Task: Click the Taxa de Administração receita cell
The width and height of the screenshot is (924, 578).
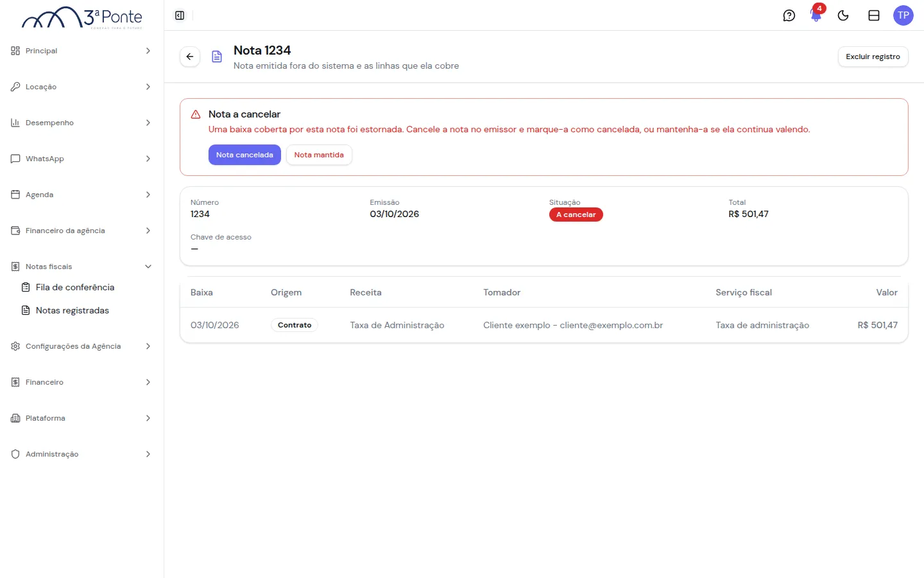Action: pos(397,325)
